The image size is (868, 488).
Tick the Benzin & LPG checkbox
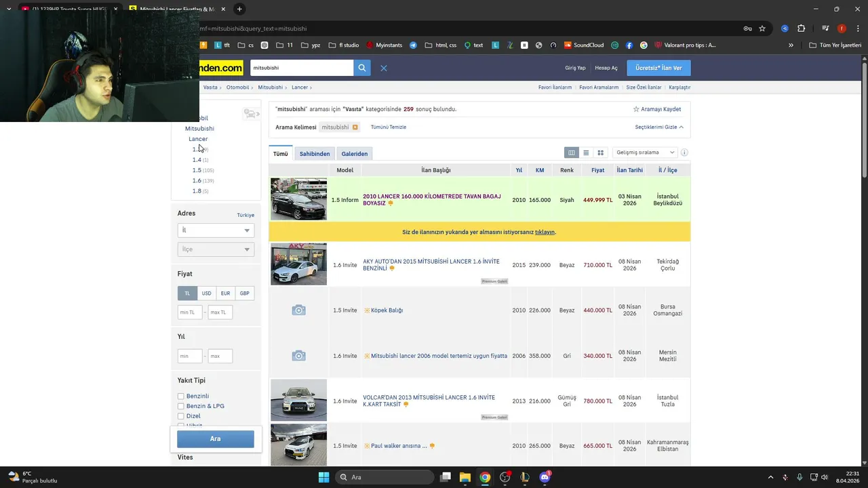tap(181, 406)
